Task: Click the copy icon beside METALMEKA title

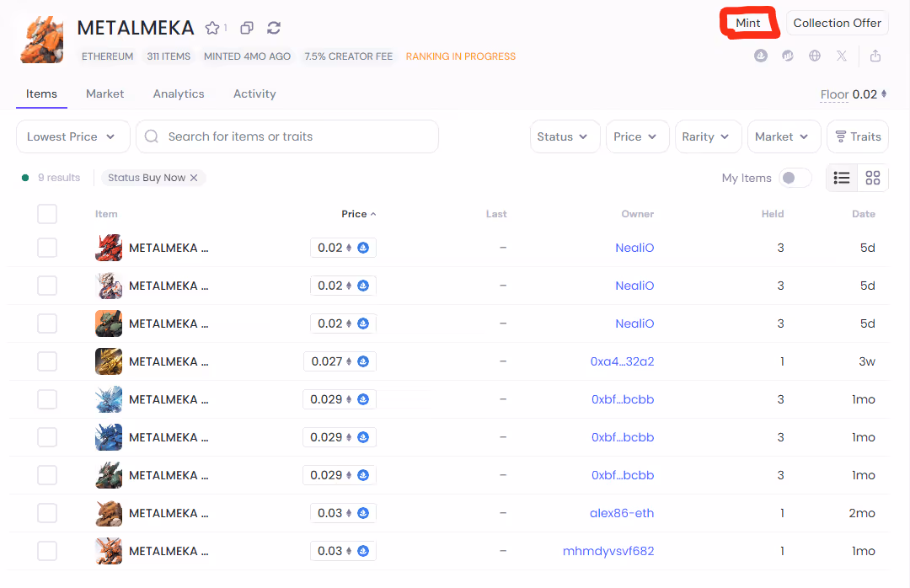Action: (247, 28)
